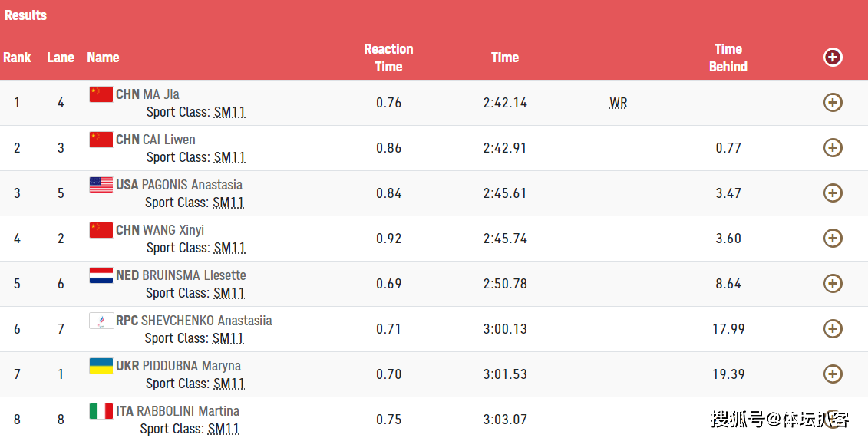Click plus icon for PIDDUBNA Maryna
868x438 pixels.
(833, 374)
